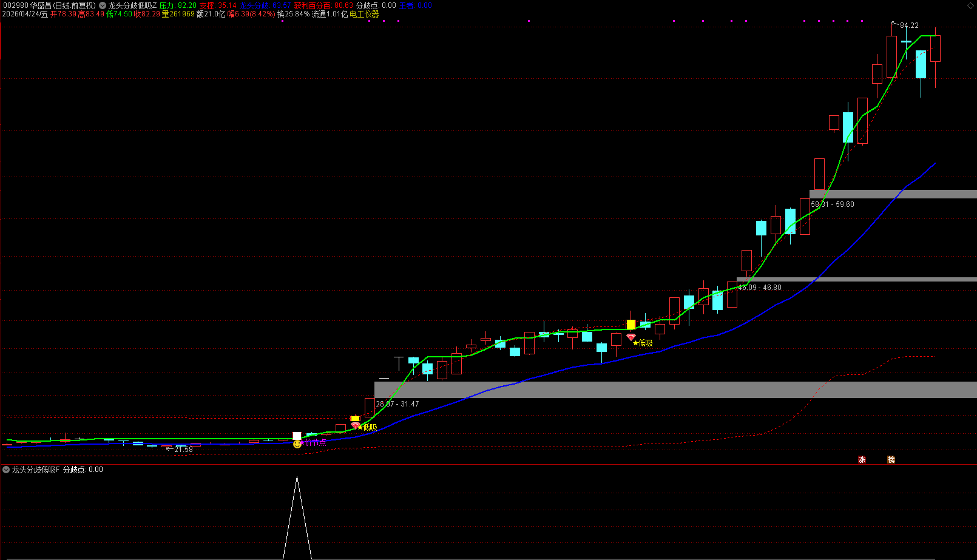Click the smiley face 价节点 signal icon

point(297,444)
